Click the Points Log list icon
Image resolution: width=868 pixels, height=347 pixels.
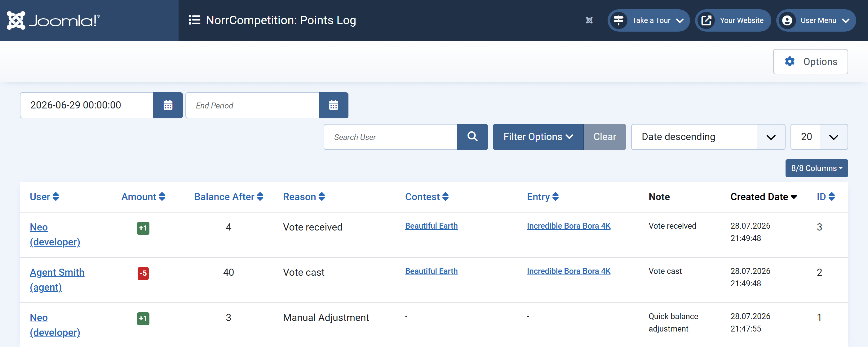194,20
